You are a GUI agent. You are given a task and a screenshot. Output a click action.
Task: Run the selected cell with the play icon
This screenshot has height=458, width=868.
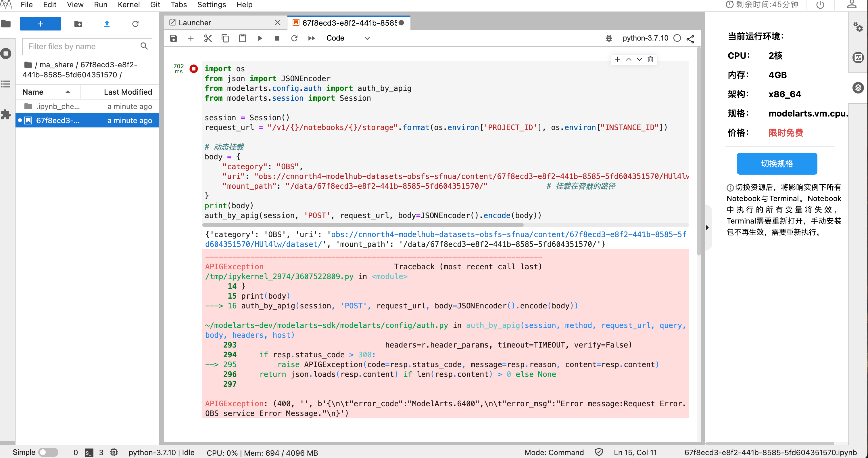260,38
